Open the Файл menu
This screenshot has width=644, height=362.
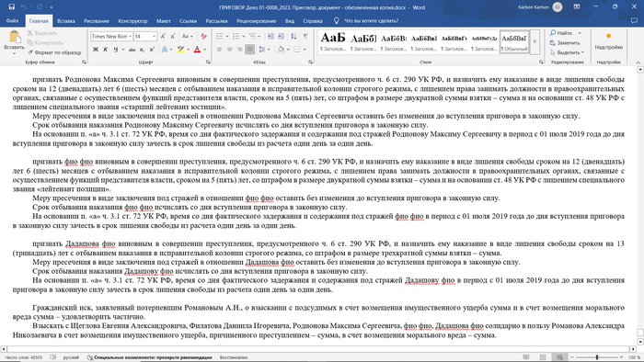click(12, 20)
